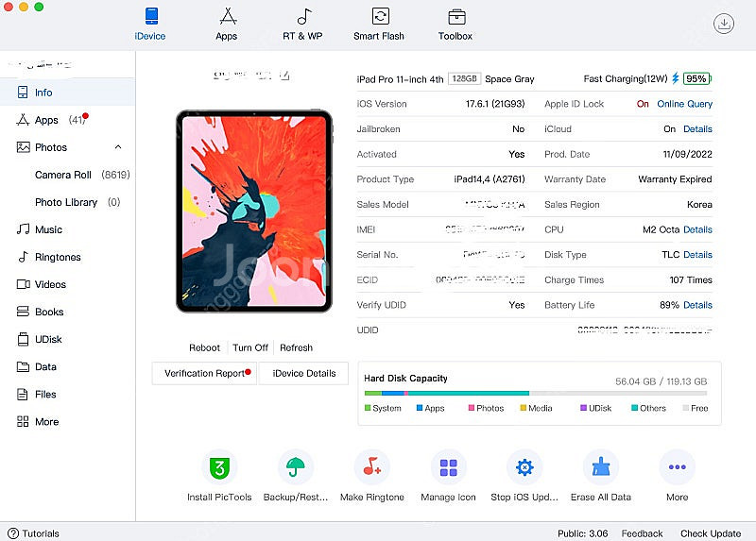This screenshot has width=756, height=541.
Task: Click the 95% battery indicator
Action: pyautogui.click(x=696, y=78)
